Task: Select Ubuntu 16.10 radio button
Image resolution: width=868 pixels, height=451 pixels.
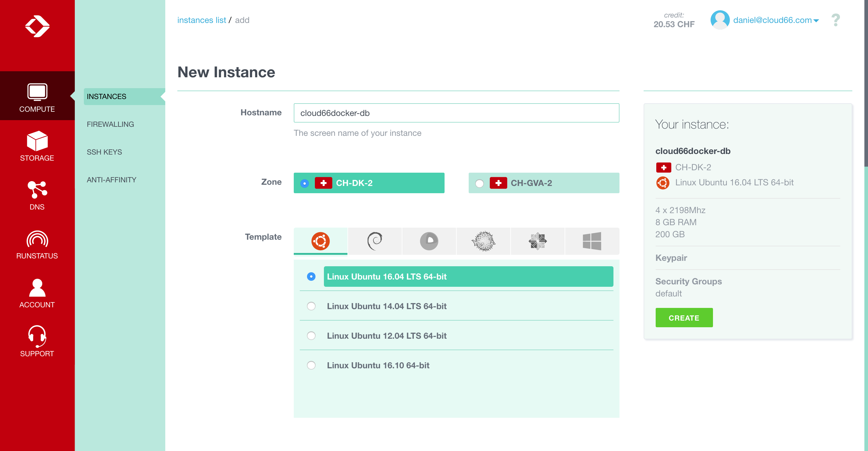Action: pyautogui.click(x=311, y=365)
